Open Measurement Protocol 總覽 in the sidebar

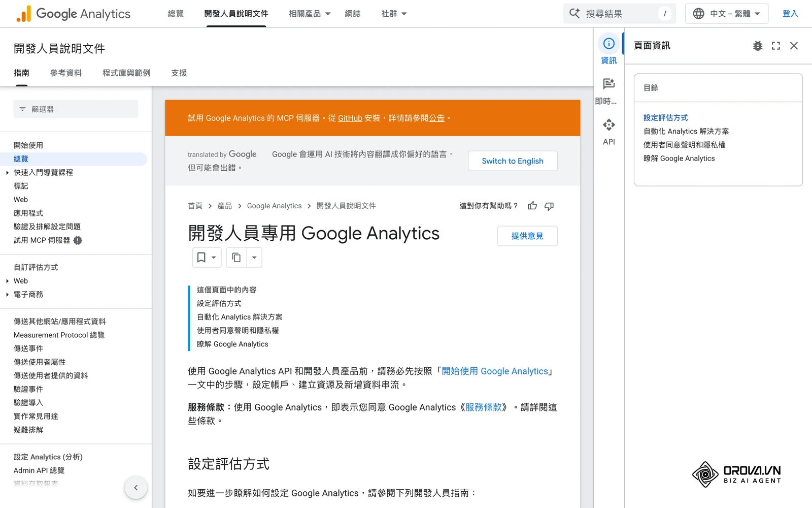(x=59, y=335)
